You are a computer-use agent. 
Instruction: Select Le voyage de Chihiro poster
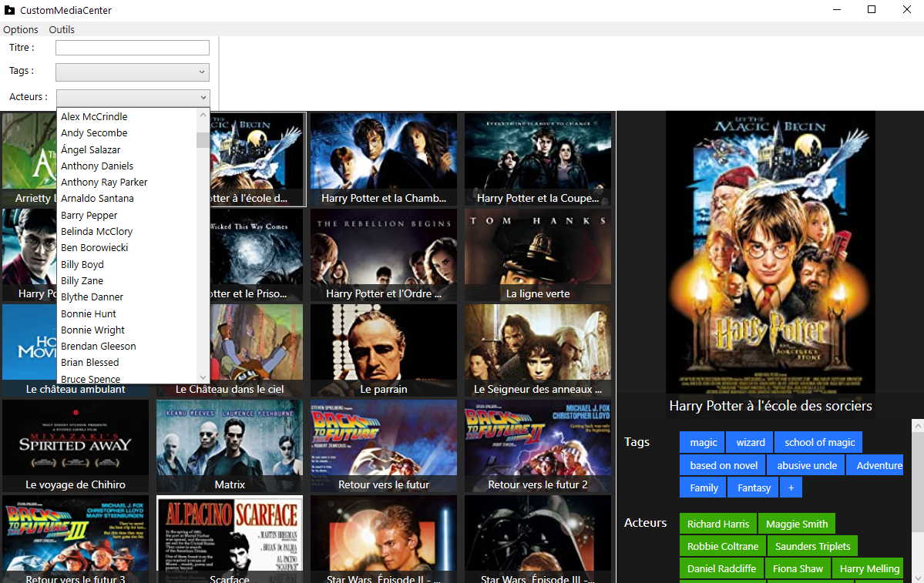pyautogui.click(x=76, y=446)
